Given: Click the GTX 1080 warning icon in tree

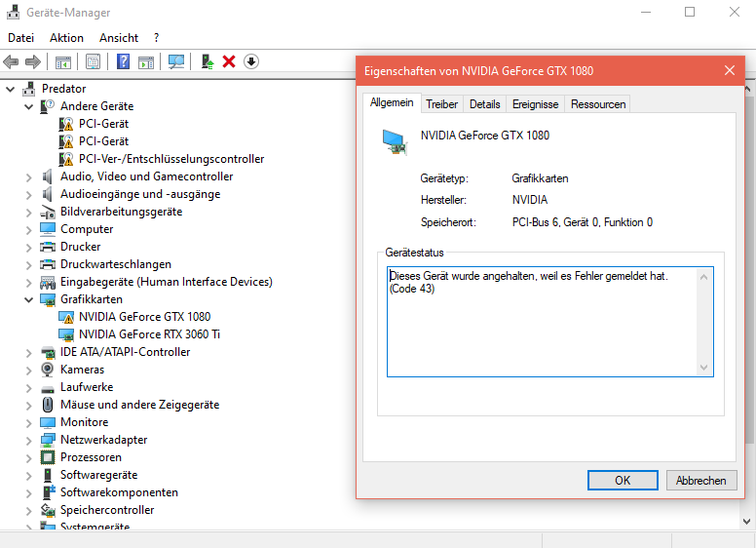Looking at the screenshot, I should [x=66, y=317].
